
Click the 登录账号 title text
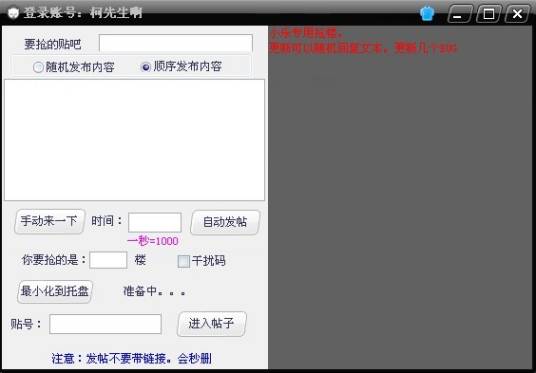point(82,13)
